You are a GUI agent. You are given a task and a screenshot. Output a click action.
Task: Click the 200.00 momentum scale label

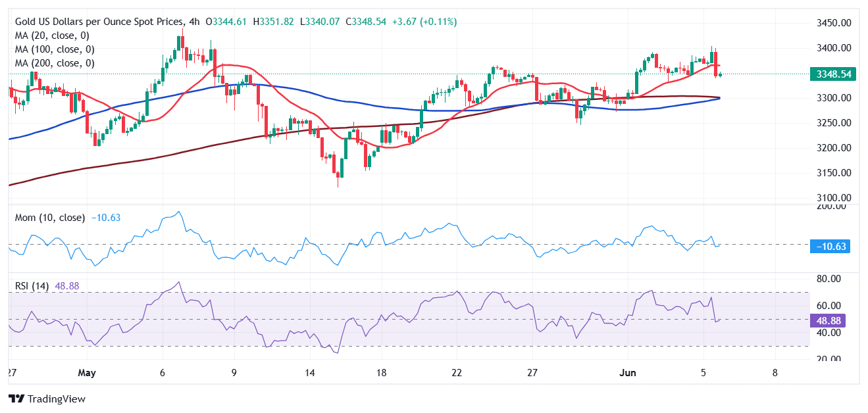click(832, 206)
